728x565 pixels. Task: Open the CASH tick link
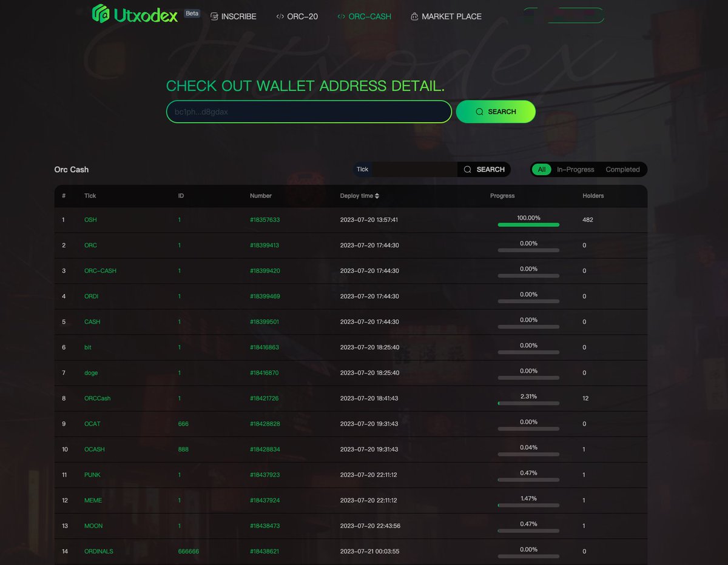tap(92, 322)
